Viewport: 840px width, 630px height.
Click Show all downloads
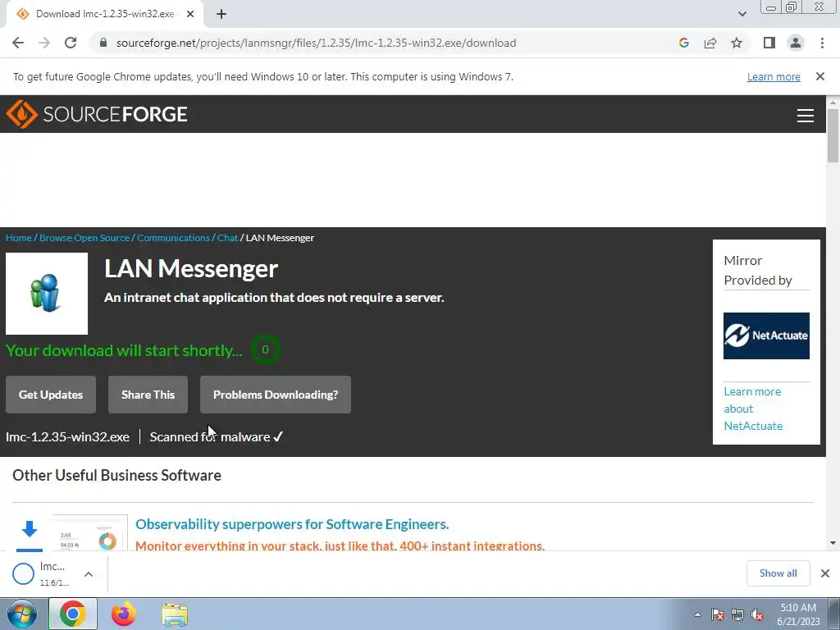tap(778, 573)
